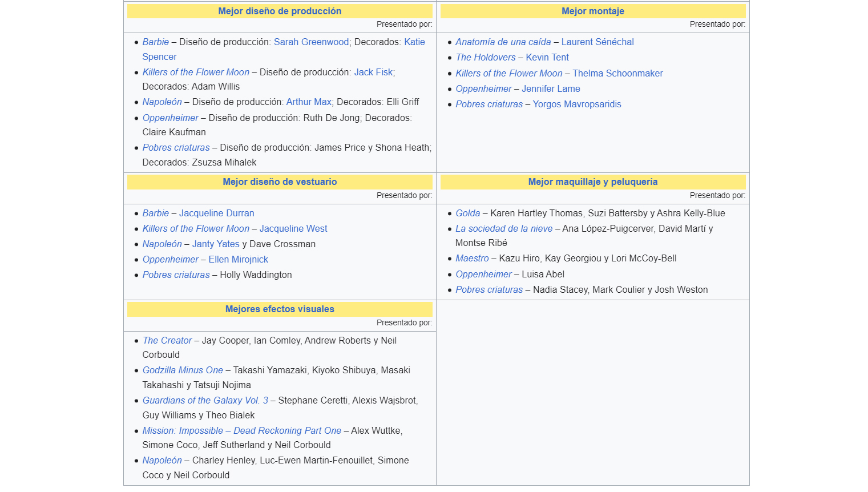Viewport: 868px width, 492px height.
Task: Click Pobres criaturas beside Holly Waddington
Action: tap(176, 275)
